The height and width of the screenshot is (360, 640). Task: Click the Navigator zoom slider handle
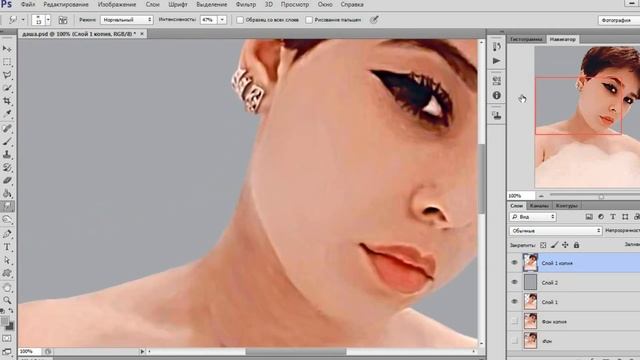601,196
